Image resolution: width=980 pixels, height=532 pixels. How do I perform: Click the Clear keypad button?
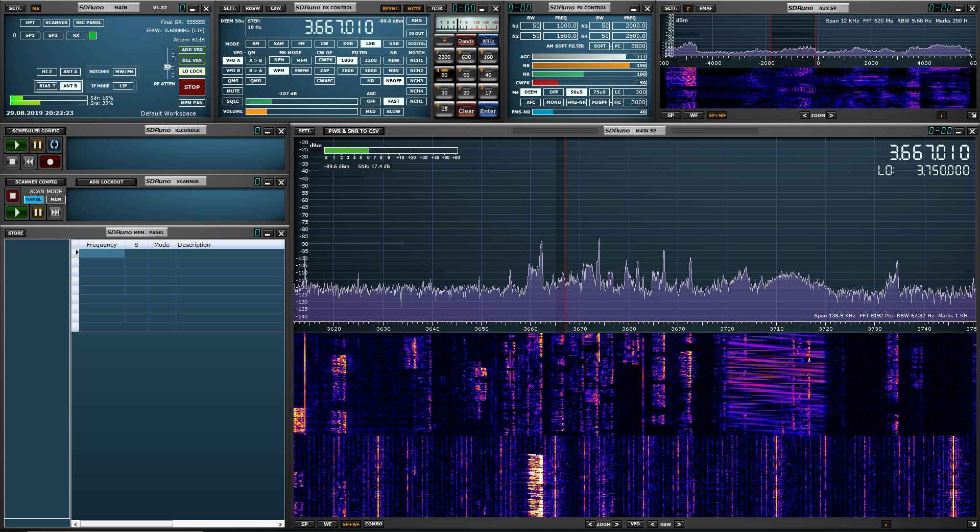pyautogui.click(x=466, y=109)
